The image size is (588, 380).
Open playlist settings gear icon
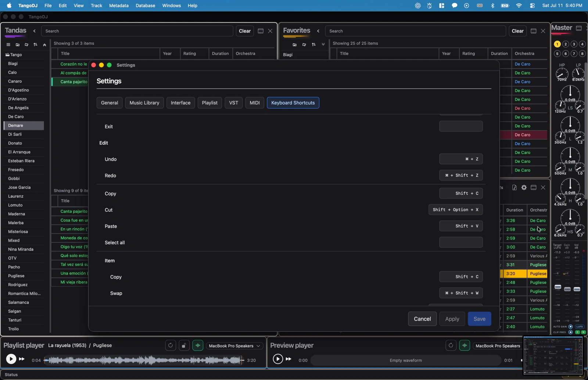coord(524,187)
